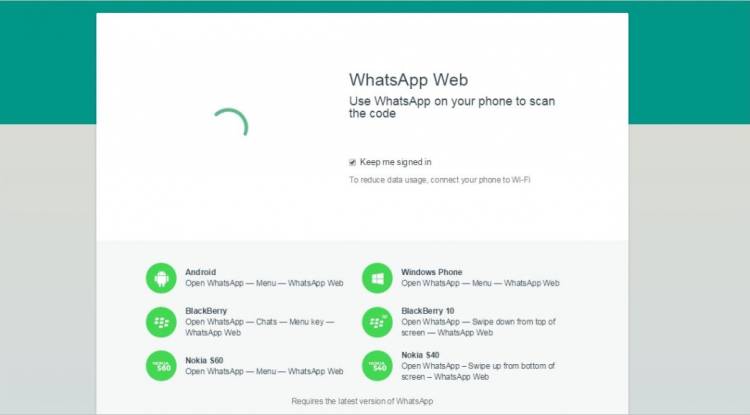Click Android Open WhatsApp Menu instructions
Screen dimensions: 750x415
pos(264,283)
